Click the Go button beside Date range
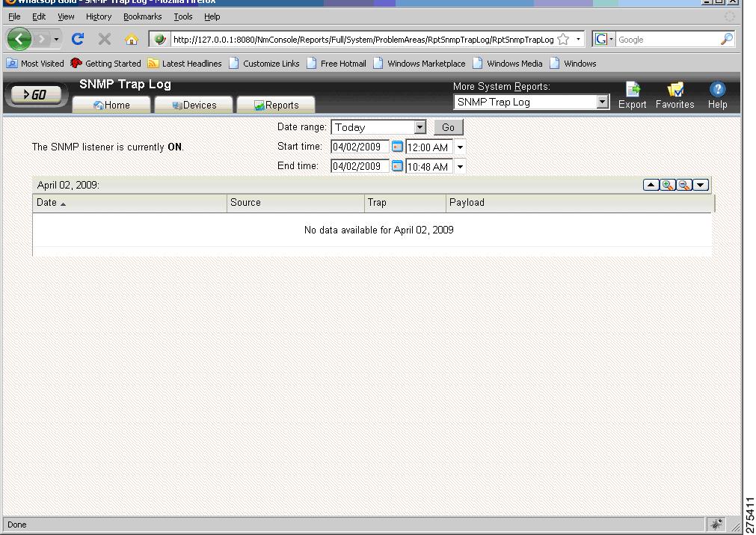 click(449, 127)
